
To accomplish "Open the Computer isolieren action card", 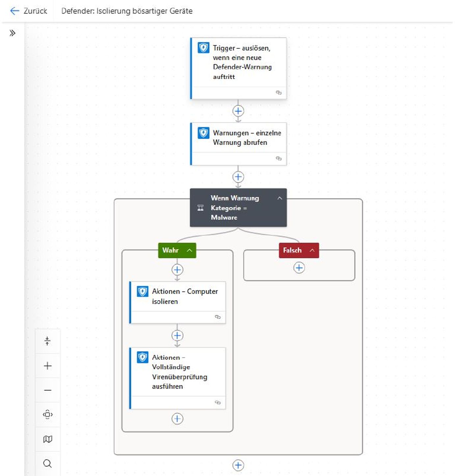I will click(184, 296).
